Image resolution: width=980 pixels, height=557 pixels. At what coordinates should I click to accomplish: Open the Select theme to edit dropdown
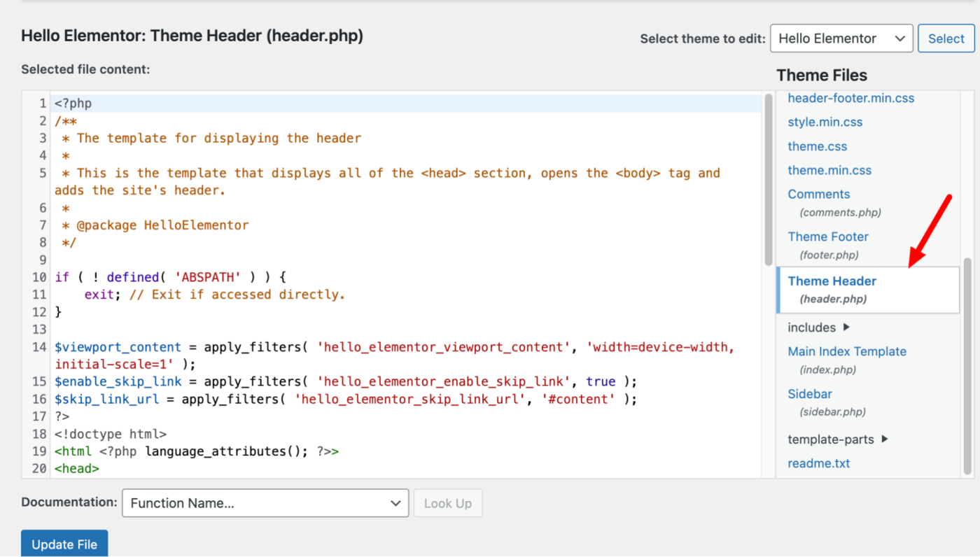click(841, 38)
